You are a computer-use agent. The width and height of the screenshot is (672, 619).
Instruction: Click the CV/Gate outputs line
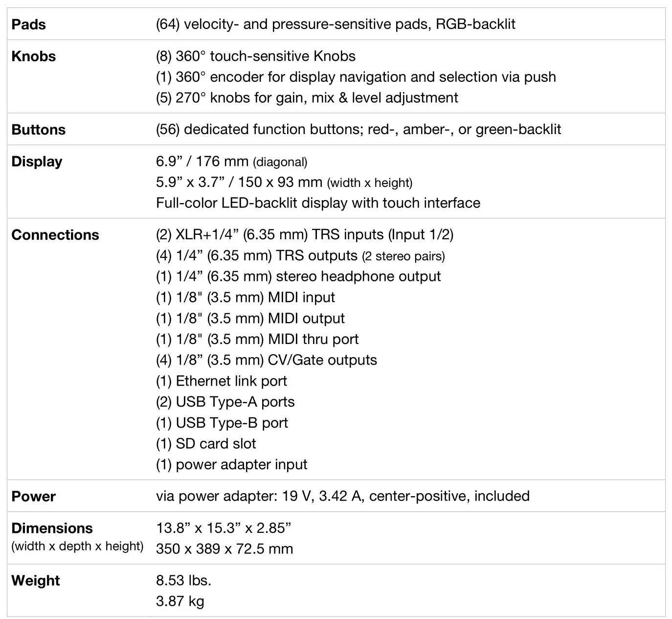tap(267, 360)
